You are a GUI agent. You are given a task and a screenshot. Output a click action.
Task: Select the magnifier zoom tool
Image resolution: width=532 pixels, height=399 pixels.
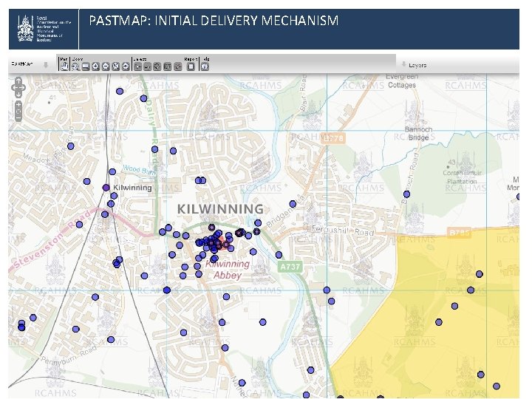click(x=75, y=66)
